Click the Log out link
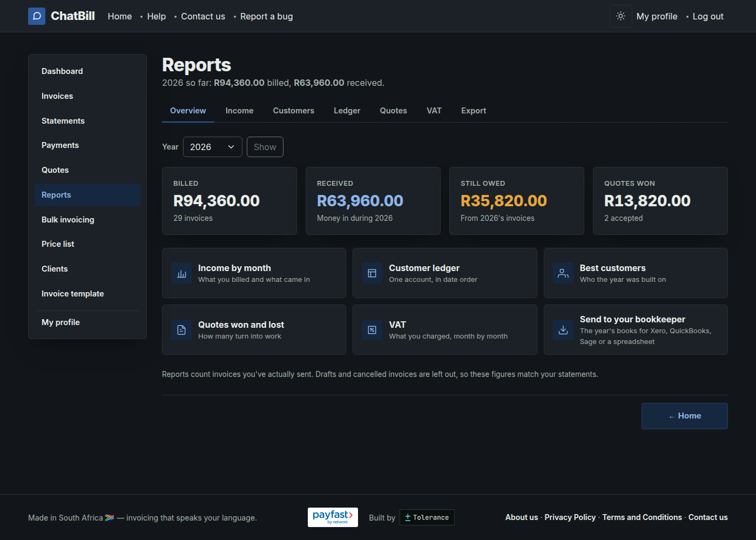The image size is (756, 540). 708,16
